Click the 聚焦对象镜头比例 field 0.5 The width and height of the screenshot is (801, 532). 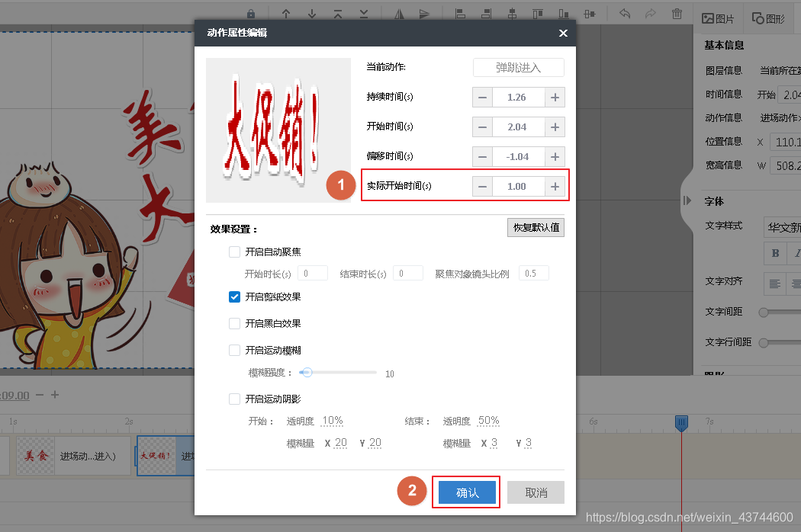point(534,273)
